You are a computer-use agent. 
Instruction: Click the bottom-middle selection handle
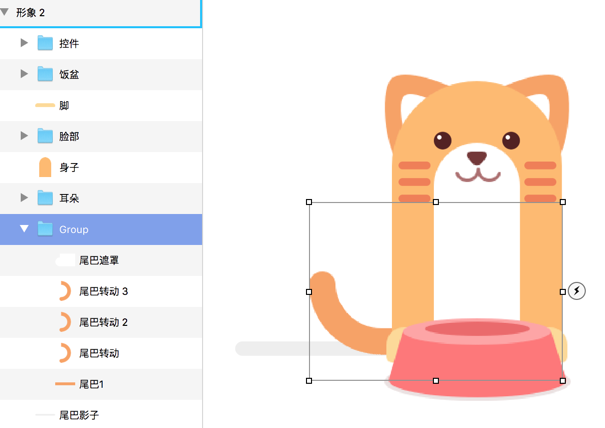(x=436, y=381)
